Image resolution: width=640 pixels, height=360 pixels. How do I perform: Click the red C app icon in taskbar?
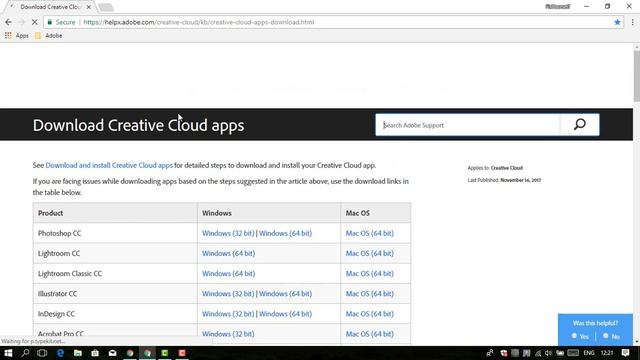(182, 353)
